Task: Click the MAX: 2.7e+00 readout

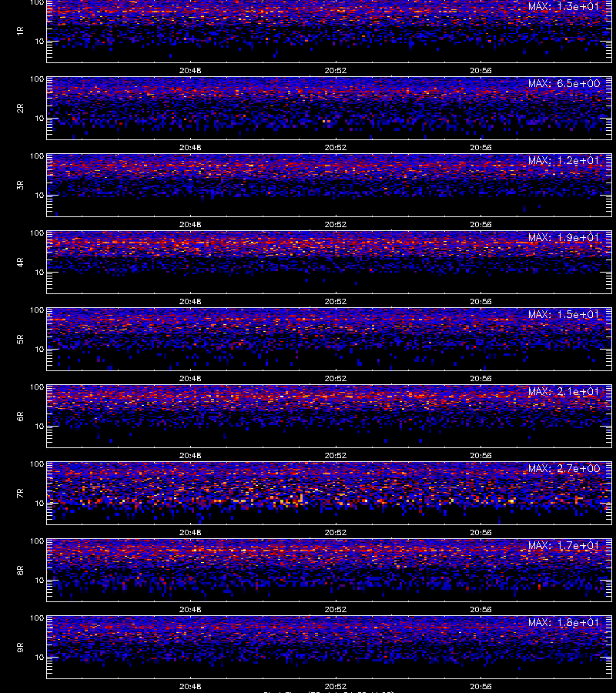Action: point(564,468)
